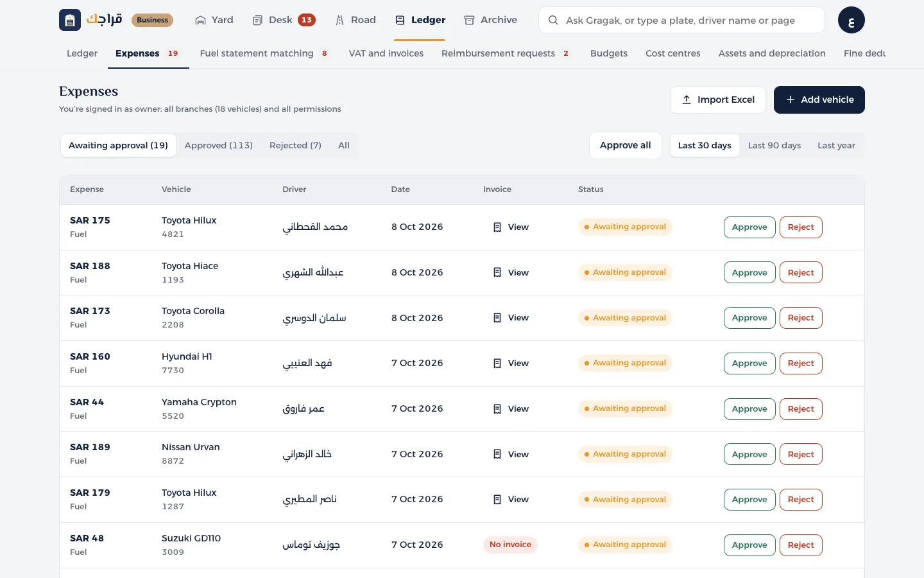
Task: View invoice for SAR 189 Nissan Urvan expense
Action: [x=511, y=455]
